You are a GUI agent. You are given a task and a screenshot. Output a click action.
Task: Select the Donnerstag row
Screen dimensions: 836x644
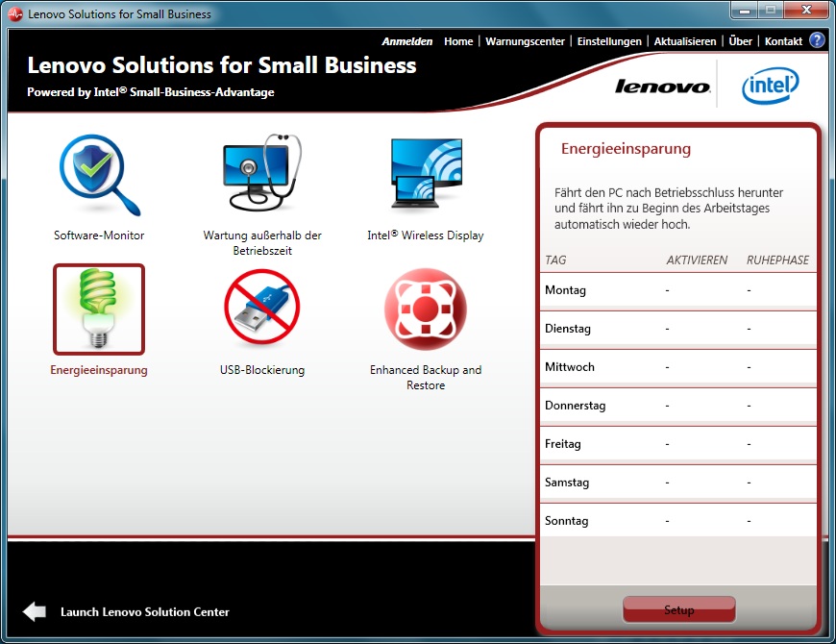[x=678, y=406]
